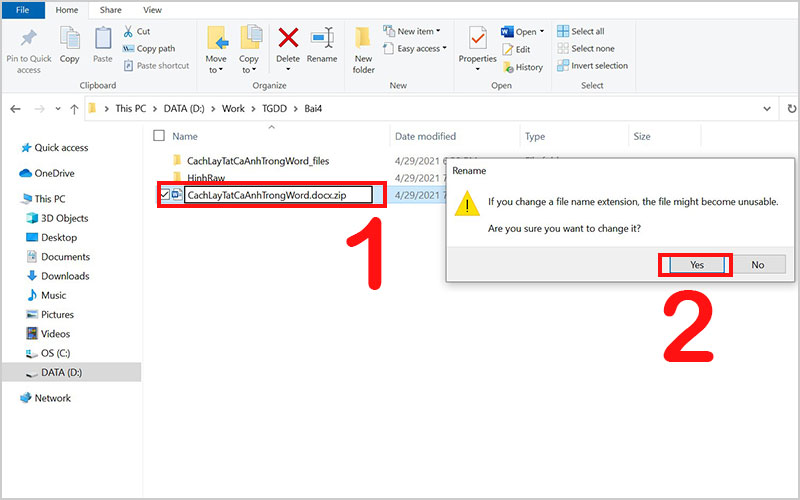Open Music in navigation pane
This screenshot has width=800, height=500.
tap(46, 295)
